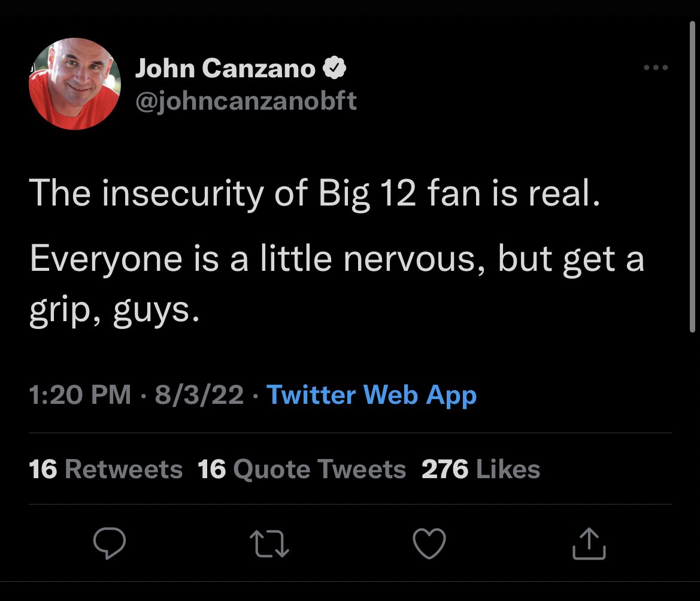Click the verified badge next to John Canzano
700x601 pixels.
(x=335, y=67)
